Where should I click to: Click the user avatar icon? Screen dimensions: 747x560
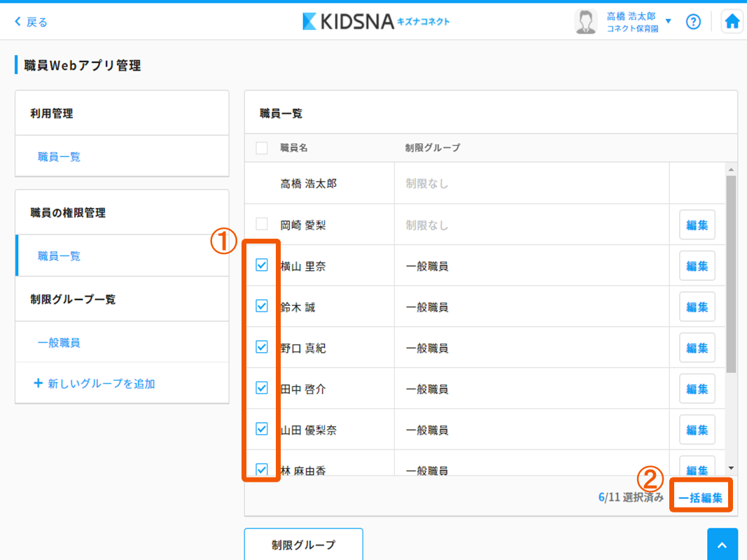pyautogui.click(x=585, y=22)
